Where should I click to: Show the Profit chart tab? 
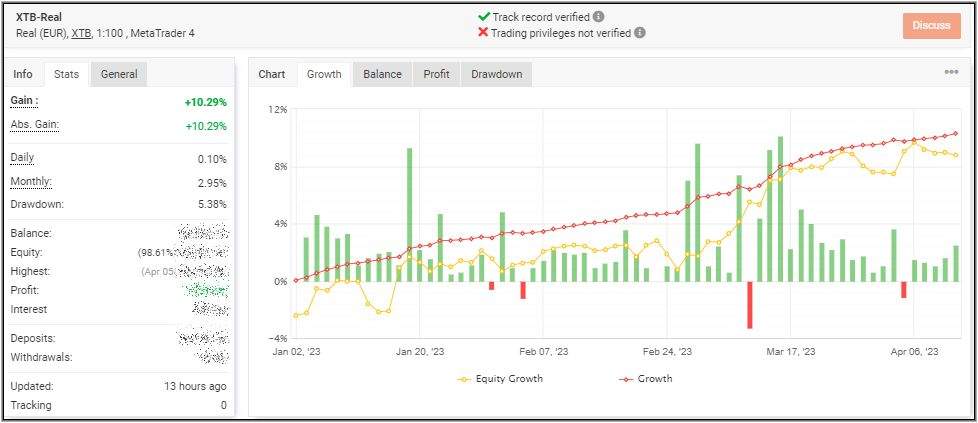(x=436, y=74)
